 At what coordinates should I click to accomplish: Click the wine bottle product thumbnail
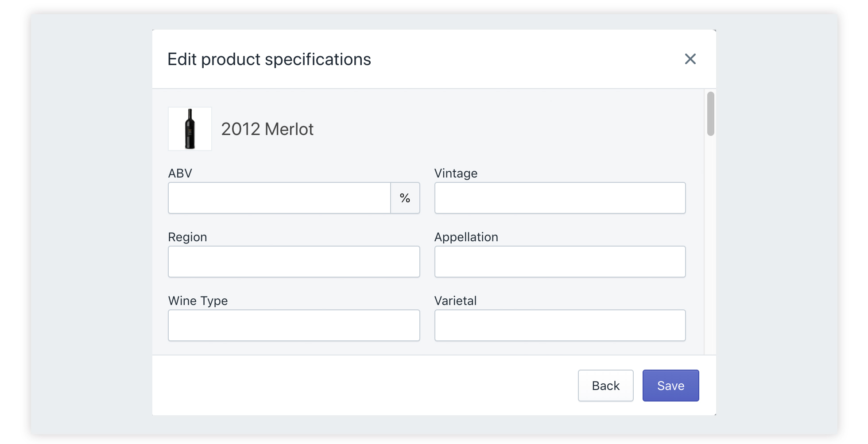tap(190, 129)
